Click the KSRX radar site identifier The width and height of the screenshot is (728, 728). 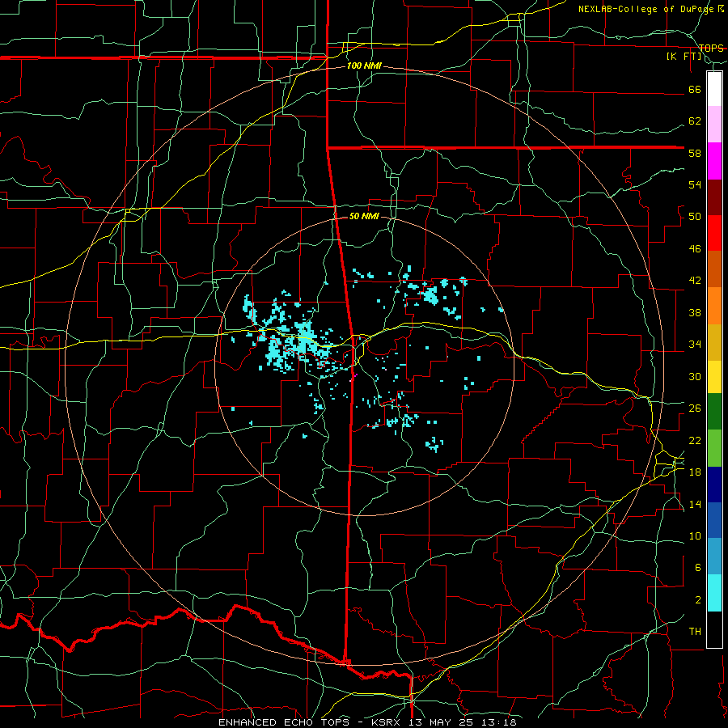tap(387, 722)
